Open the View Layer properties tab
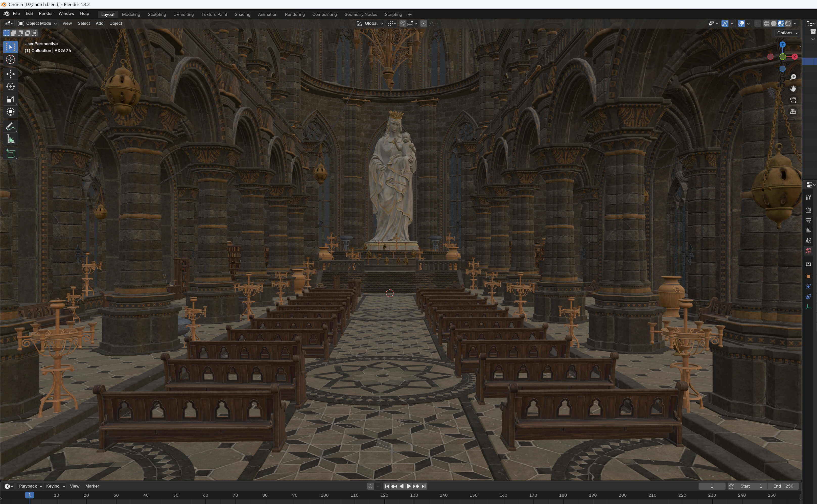Image resolution: width=817 pixels, height=504 pixels. (808, 230)
